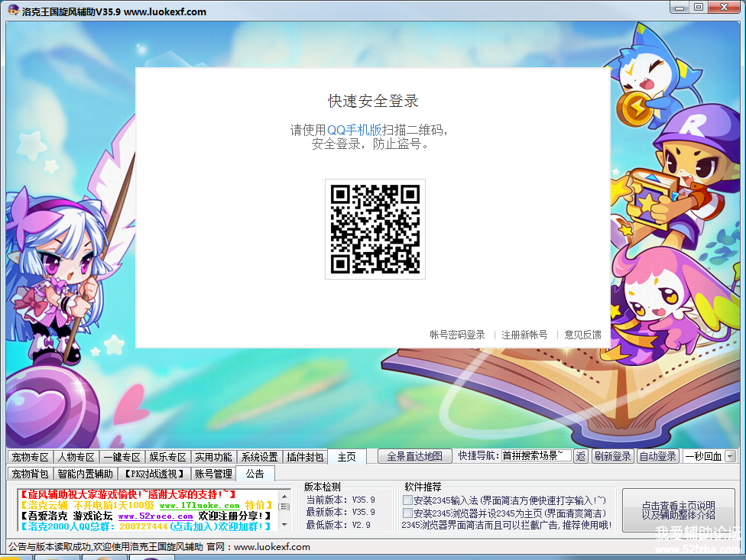Click the 返 button next to navigation box

(580, 456)
